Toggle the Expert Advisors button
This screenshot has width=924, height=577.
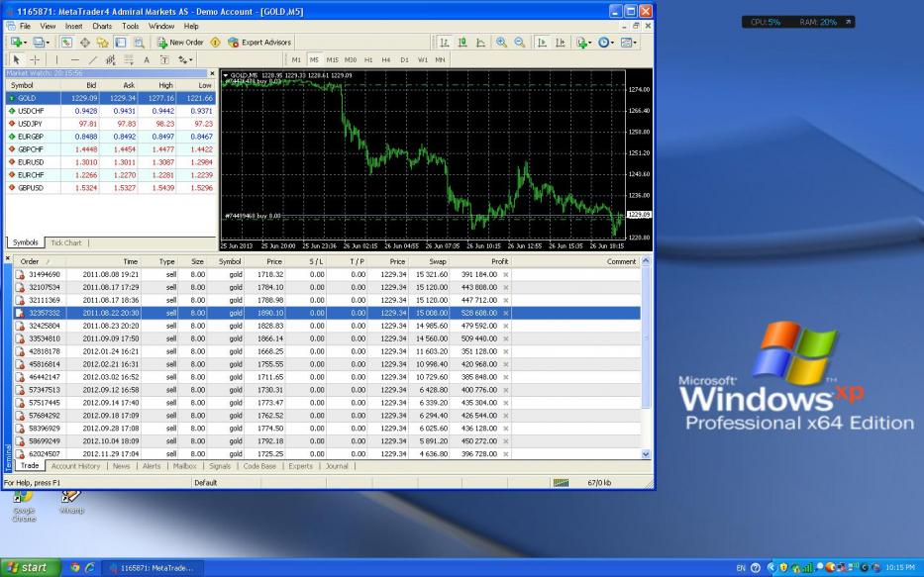pos(259,43)
